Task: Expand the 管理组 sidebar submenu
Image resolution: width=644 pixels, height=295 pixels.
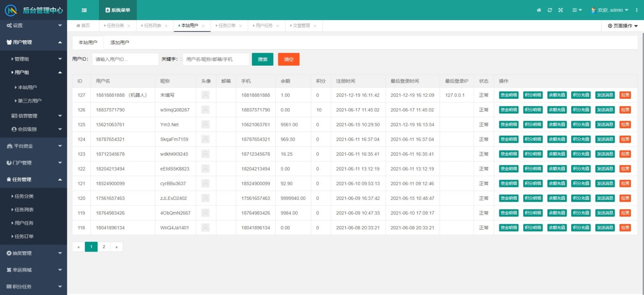Action: pos(34,59)
